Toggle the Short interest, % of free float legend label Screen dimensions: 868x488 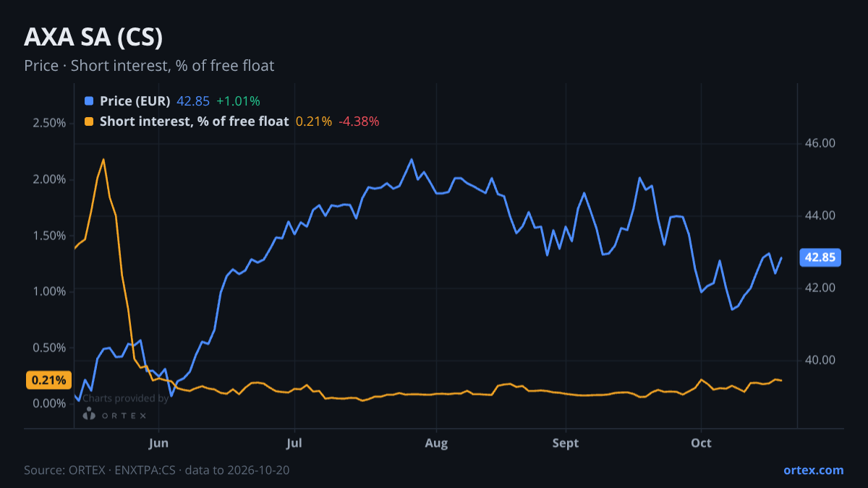pos(195,121)
